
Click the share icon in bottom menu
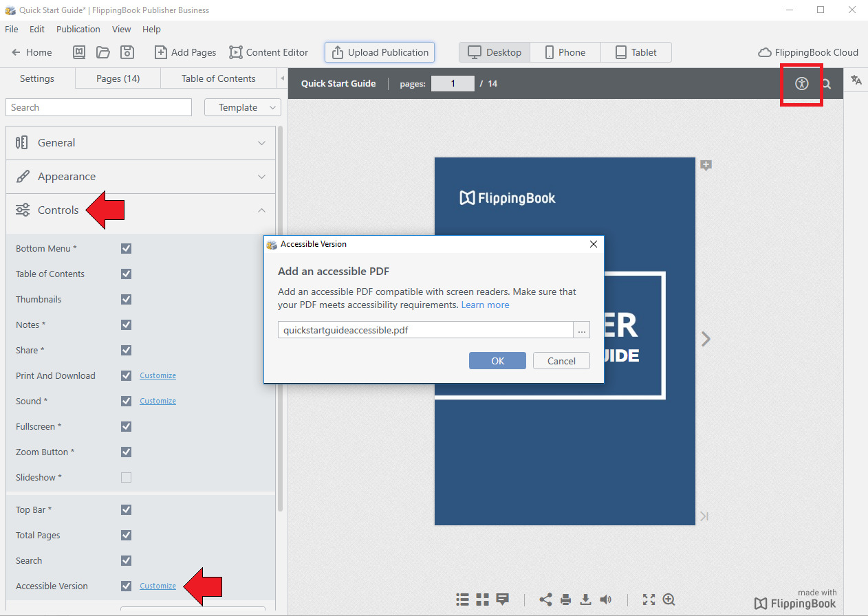tap(545, 599)
